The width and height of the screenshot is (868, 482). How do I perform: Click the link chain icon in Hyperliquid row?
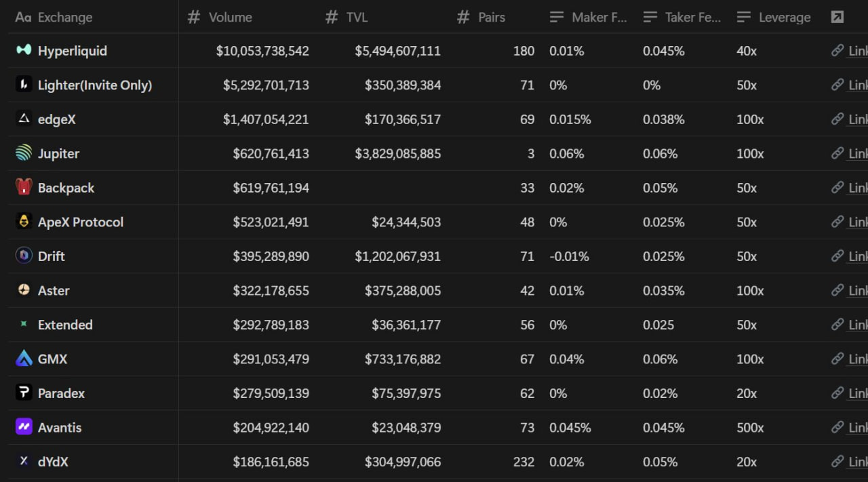(837, 51)
